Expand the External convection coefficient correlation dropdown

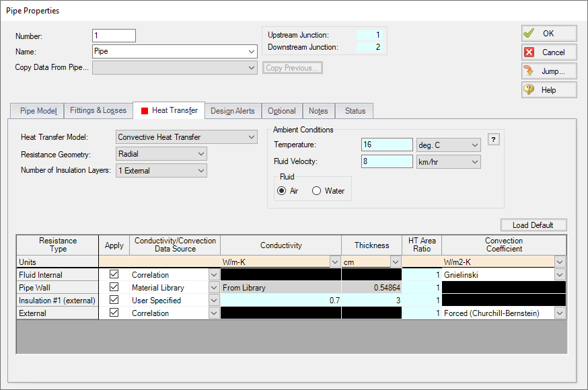559,313
